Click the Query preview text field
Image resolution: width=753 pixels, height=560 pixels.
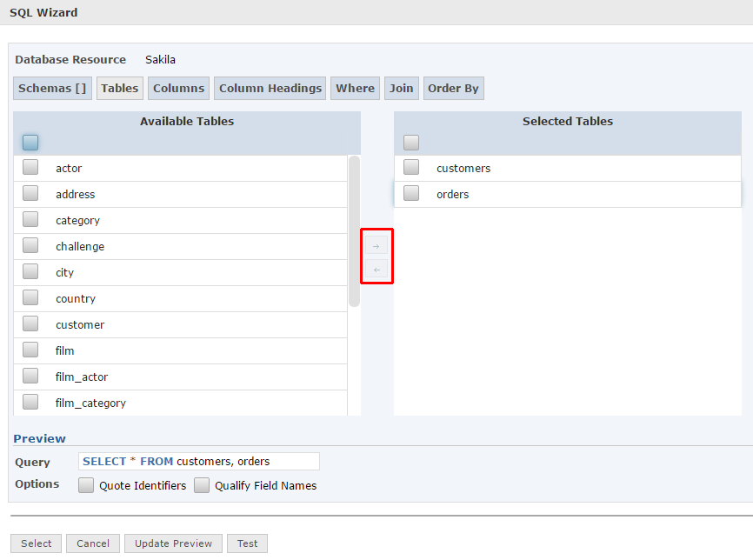(199, 462)
